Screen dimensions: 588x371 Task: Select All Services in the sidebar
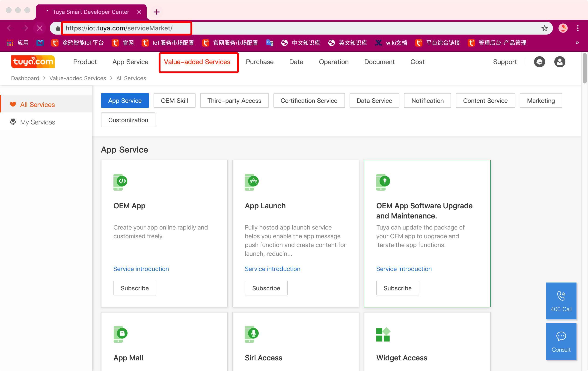46,104
